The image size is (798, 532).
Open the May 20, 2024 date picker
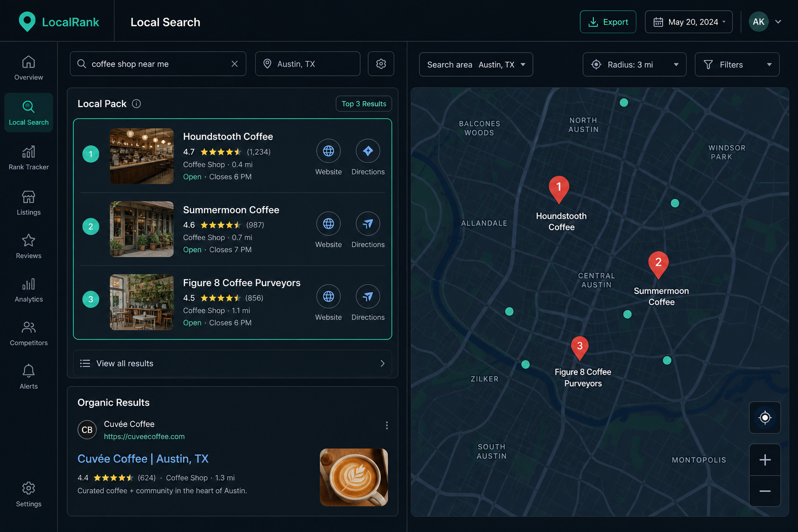click(x=689, y=22)
